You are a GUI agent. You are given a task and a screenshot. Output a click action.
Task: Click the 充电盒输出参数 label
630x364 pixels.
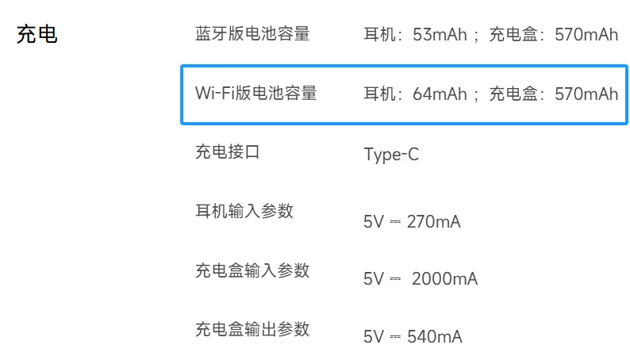click(x=252, y=329)
